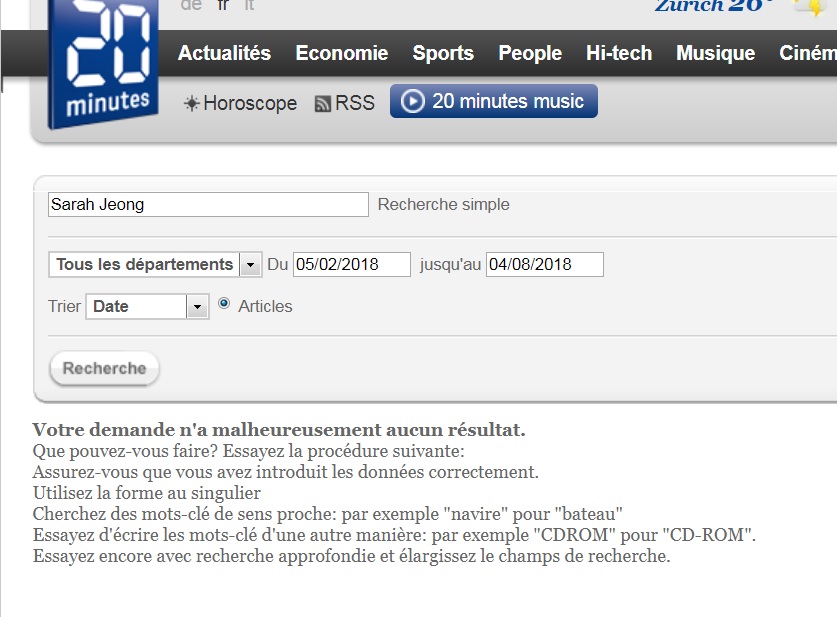Click the 20 minutes logo
Viewport: 837px width, 617px height.
pos(108,66)
